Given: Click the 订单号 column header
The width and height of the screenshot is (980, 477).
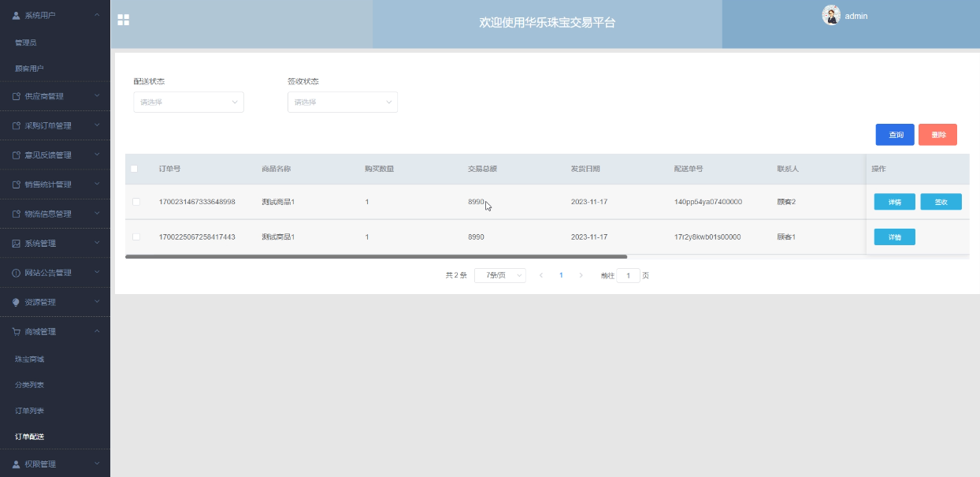Looking at the screenshot, I should (169, 169).
